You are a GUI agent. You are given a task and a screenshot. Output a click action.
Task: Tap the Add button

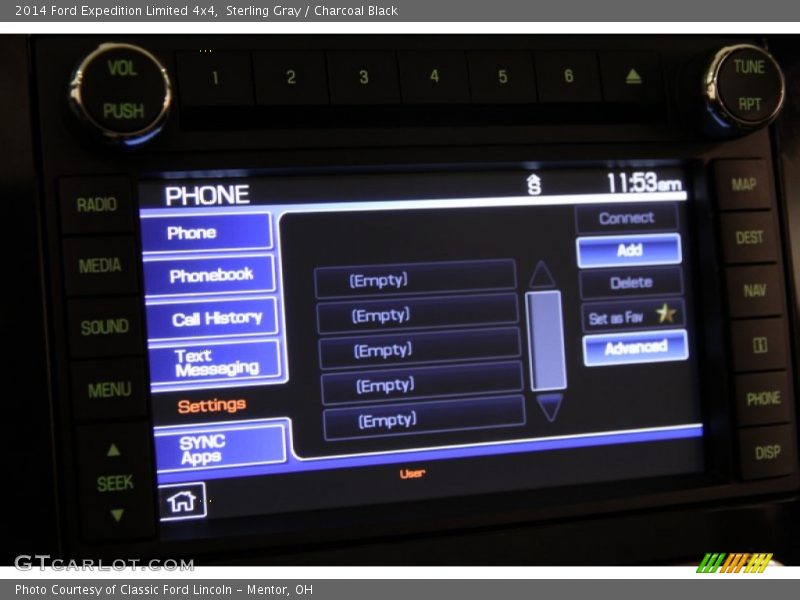pyautogui.click(x=629, y=251)
